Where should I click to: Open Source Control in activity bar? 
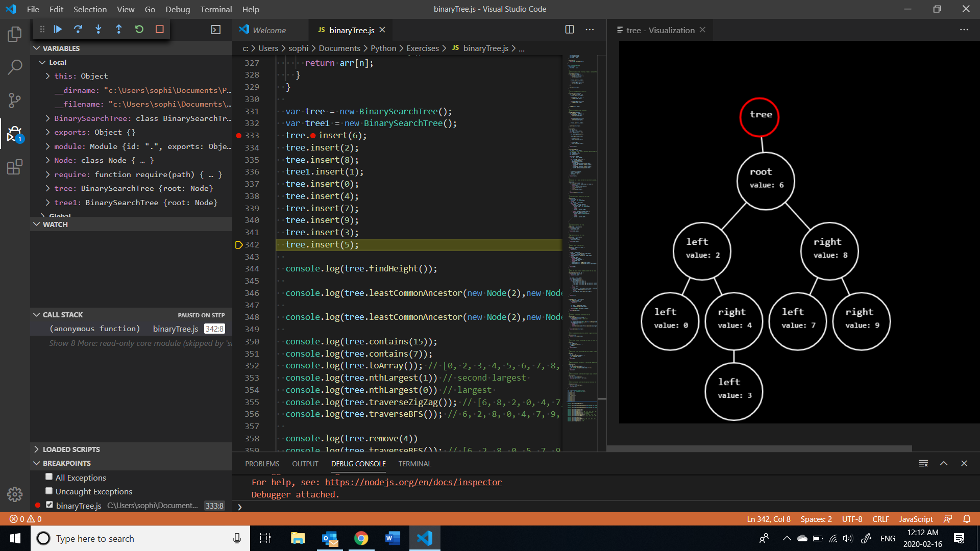[x=15, y=100]
